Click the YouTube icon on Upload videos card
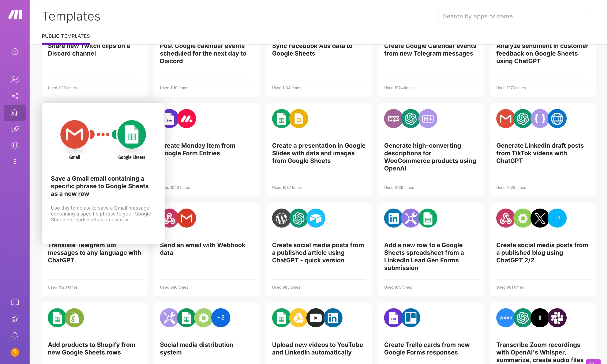 [316, 318]
